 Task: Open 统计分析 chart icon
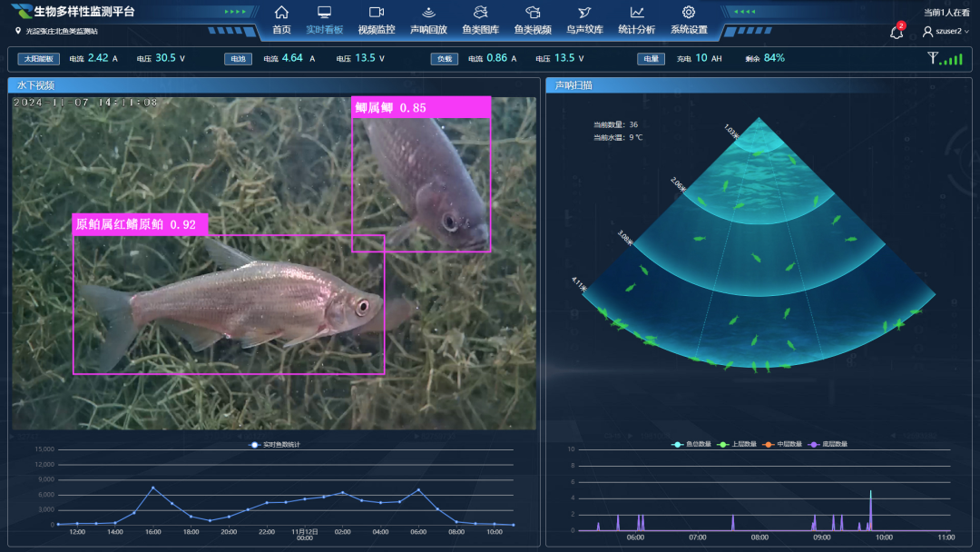637,13
